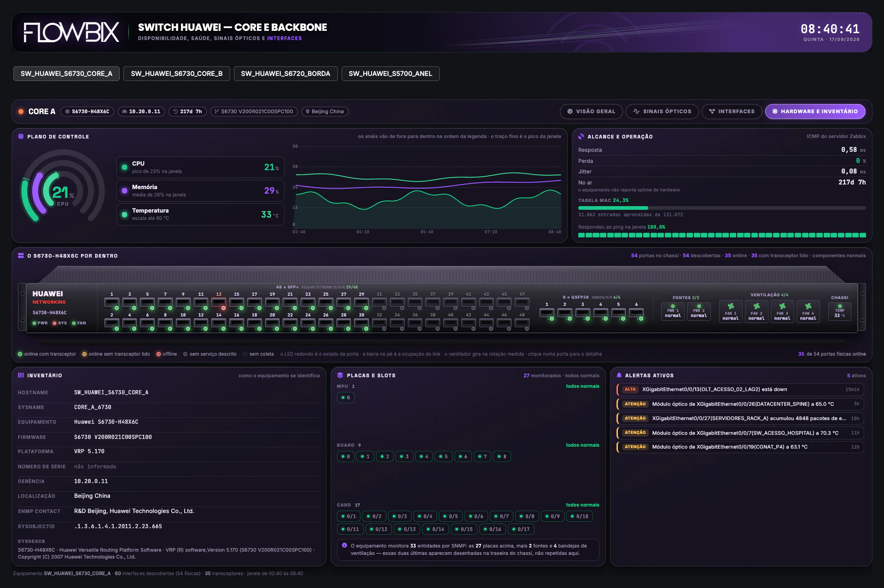
Task: Click the info icon in SNMP entities note
Action: click(344, 546)
